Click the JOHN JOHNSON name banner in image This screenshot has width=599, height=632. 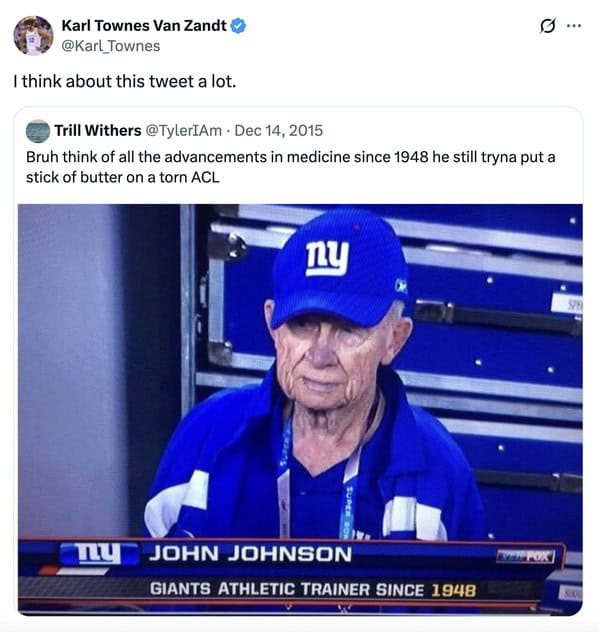(250, 553)
